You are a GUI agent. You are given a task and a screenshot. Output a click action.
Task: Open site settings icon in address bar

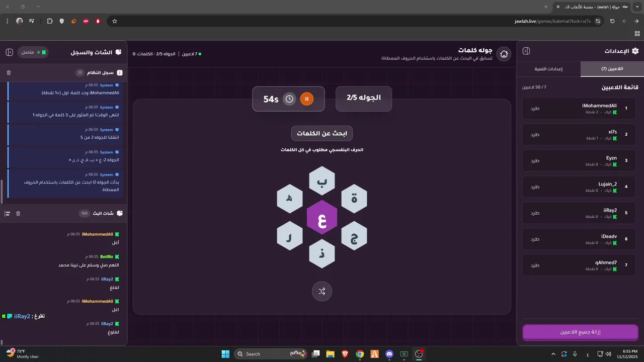(598, 21)
